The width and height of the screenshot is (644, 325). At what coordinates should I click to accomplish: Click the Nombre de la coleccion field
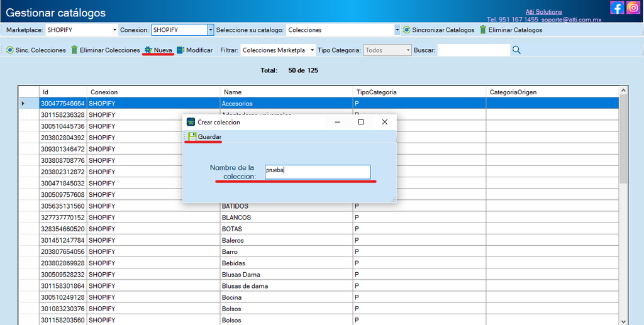(x=318, y=172)
